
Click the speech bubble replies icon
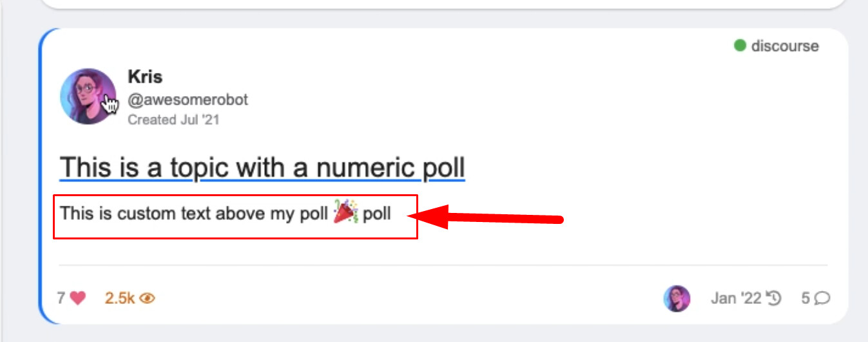[822, 298]
